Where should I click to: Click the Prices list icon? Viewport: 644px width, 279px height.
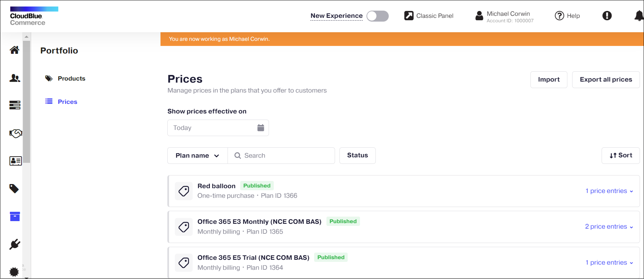tap(49, 101)
